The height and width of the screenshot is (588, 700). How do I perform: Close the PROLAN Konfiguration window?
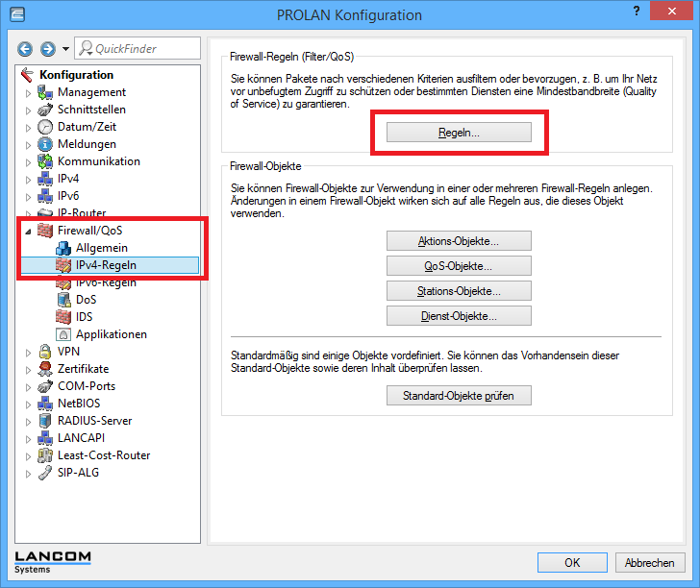pos(671,11)
